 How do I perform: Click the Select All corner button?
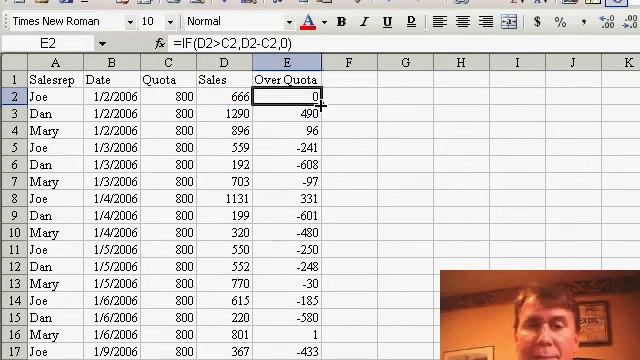click(x=14, y=62)
